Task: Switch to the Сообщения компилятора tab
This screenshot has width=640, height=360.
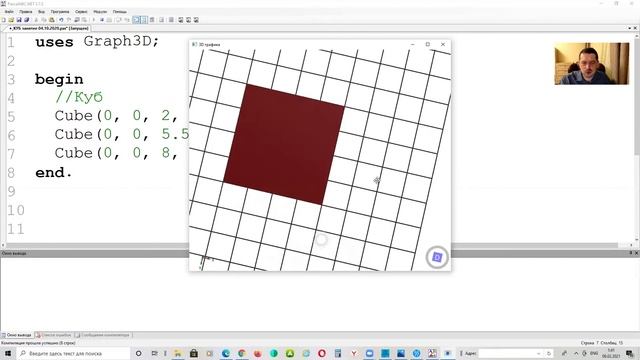Action: [x=103, y=335]
